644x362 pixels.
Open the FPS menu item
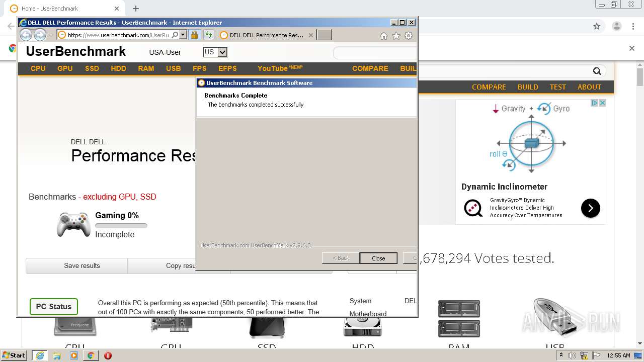coord(199,68)
